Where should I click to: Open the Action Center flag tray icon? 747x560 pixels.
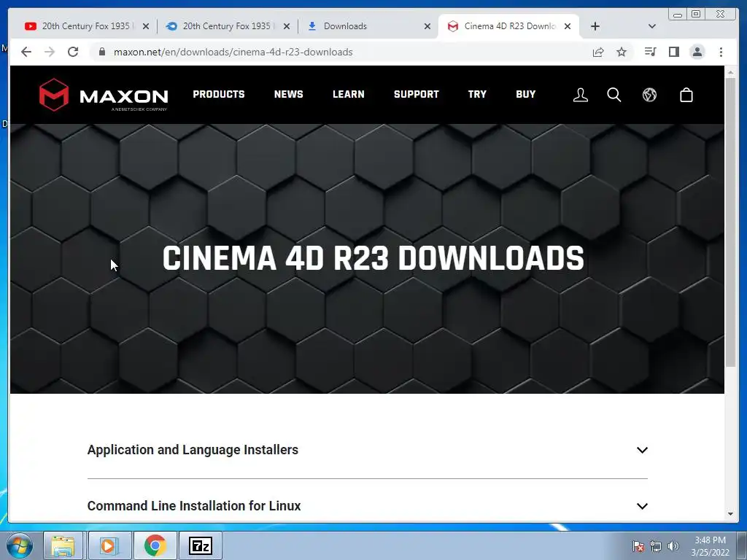[638, 546]
